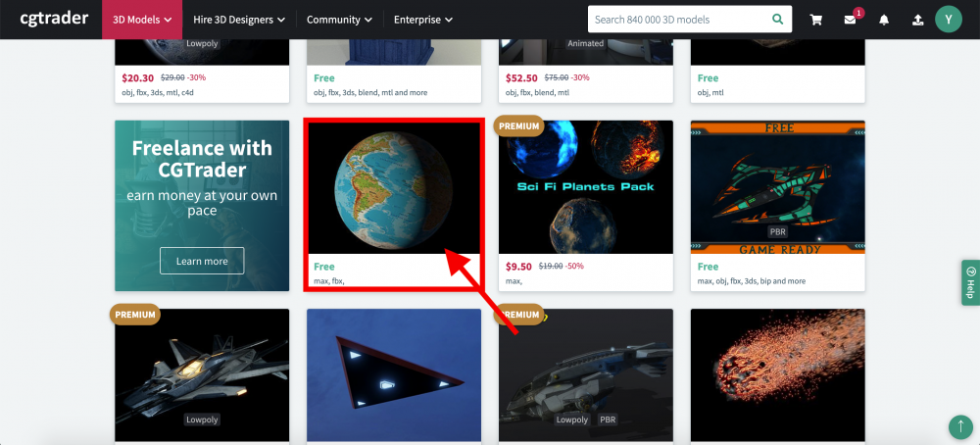The height and width of the screenshot is (445, 980).
Task: Click PREMIUM badge on fighter jet card
Action: pyautogui.click(x=135, y=315)
